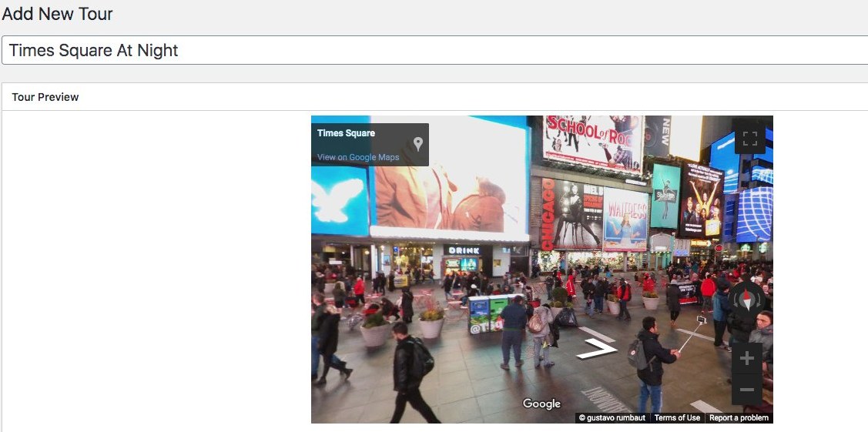868x432 pixels.
Task: Open the Terms of Use link
Action: (x=677, y=418)
